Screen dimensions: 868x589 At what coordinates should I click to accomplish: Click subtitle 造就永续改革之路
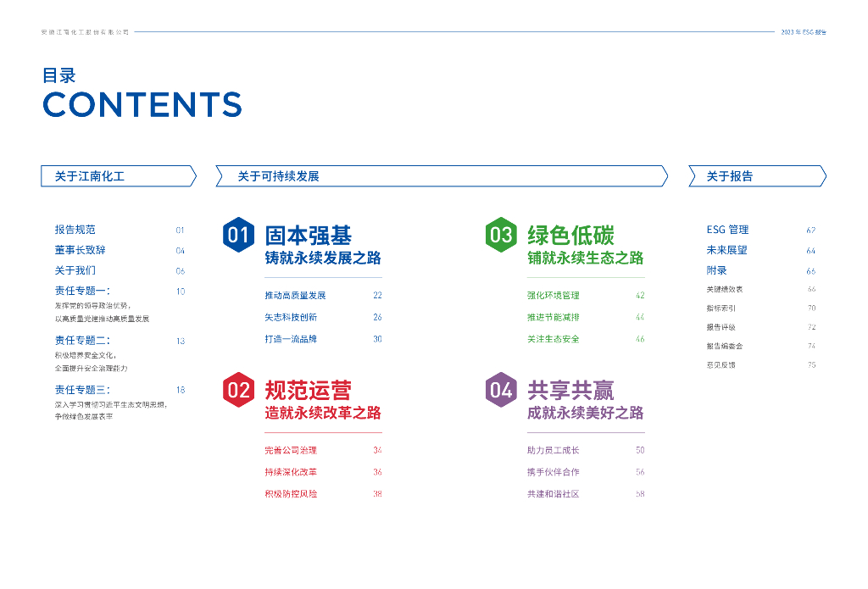tap(323, 413)
